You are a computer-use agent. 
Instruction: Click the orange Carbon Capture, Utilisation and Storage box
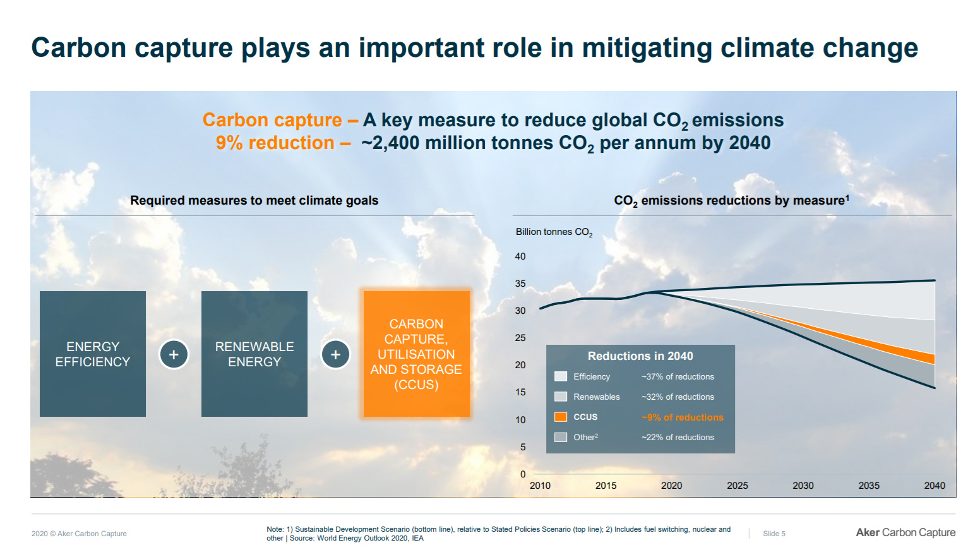[x=416, y=354]
